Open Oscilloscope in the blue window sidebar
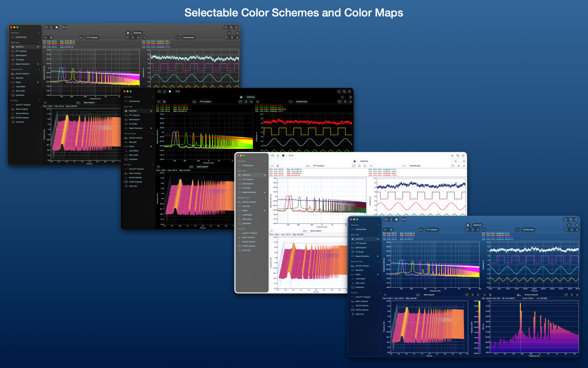Screen dimensions: 588x368 360,229
